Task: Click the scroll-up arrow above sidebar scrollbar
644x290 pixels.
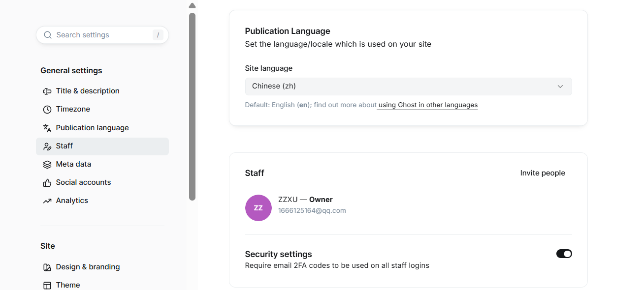Action: 193,5
